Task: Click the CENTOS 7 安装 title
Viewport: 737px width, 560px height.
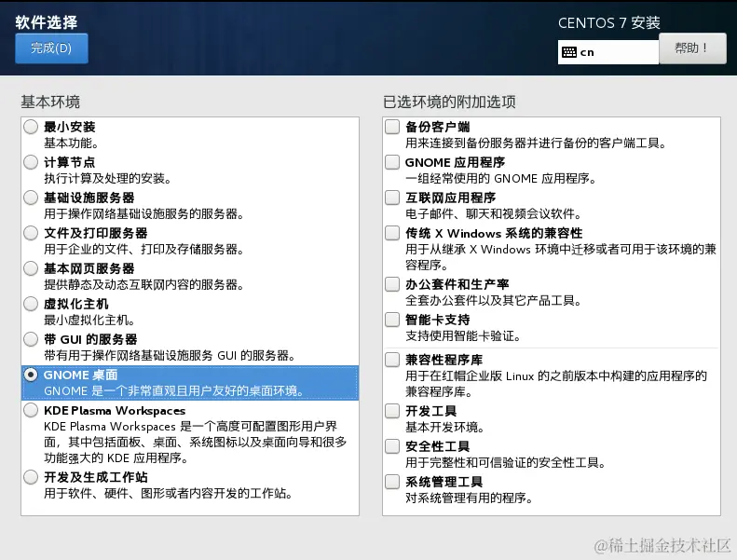Action: coord(609,22)
